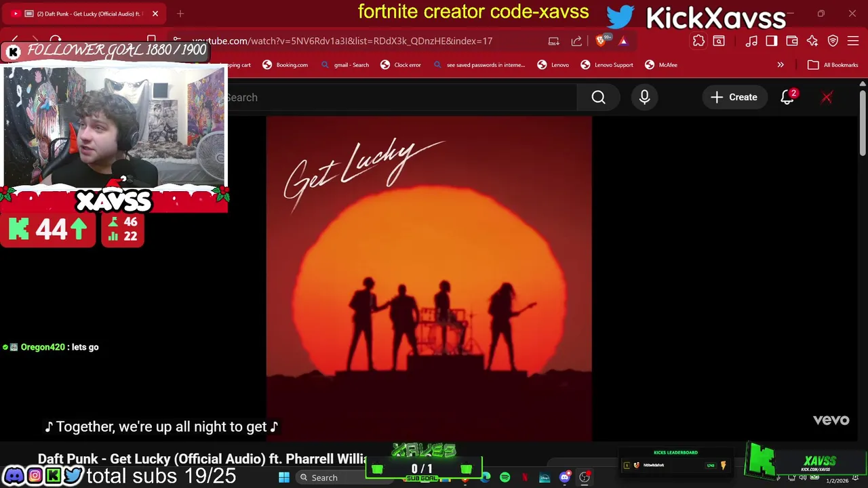Open Spotify from taskbar
Image resolution: width=868 pixels, height=488 pixels.
(x=505, y=478)
